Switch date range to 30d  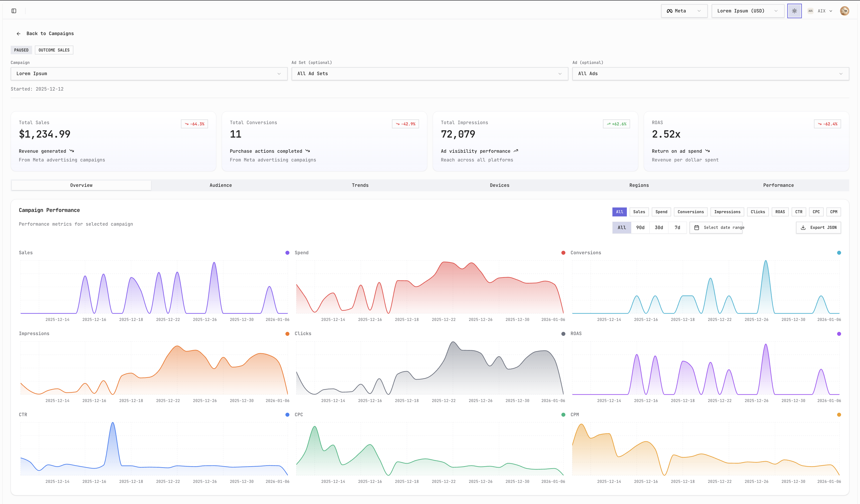pyautogui.click(x=659, y=227)
